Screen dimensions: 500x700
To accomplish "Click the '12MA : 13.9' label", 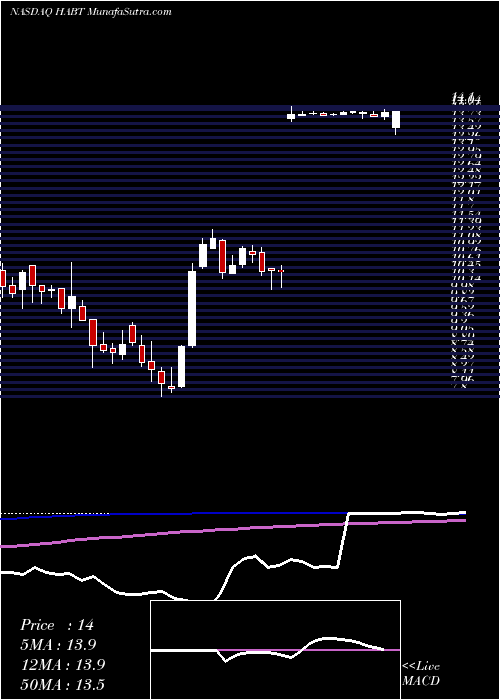I will (x=62, y=664).
